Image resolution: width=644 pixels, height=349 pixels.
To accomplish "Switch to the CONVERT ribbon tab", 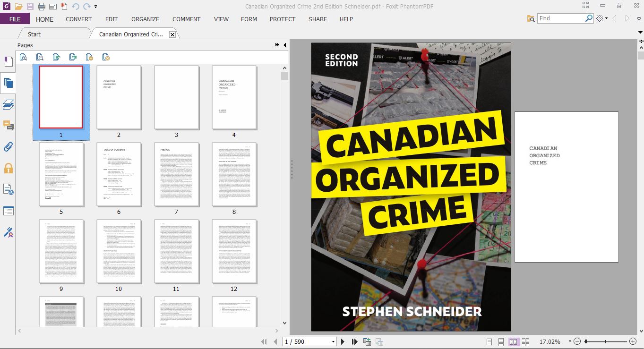I will [x=79, y=19].
